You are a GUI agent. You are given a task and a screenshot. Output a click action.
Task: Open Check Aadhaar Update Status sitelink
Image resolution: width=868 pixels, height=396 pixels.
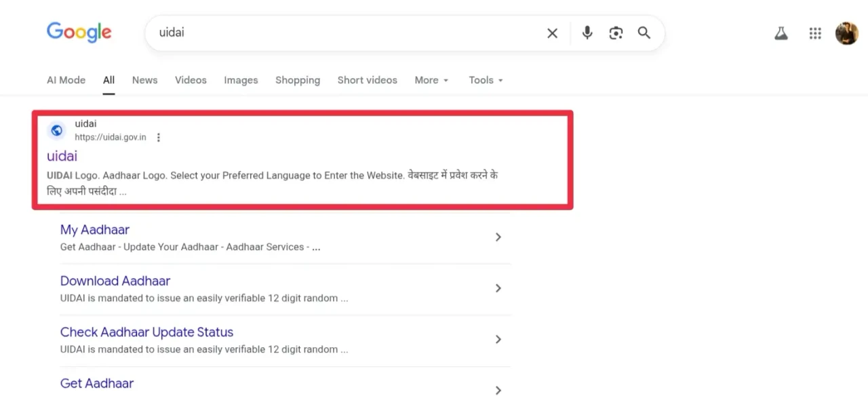(146, 332)
